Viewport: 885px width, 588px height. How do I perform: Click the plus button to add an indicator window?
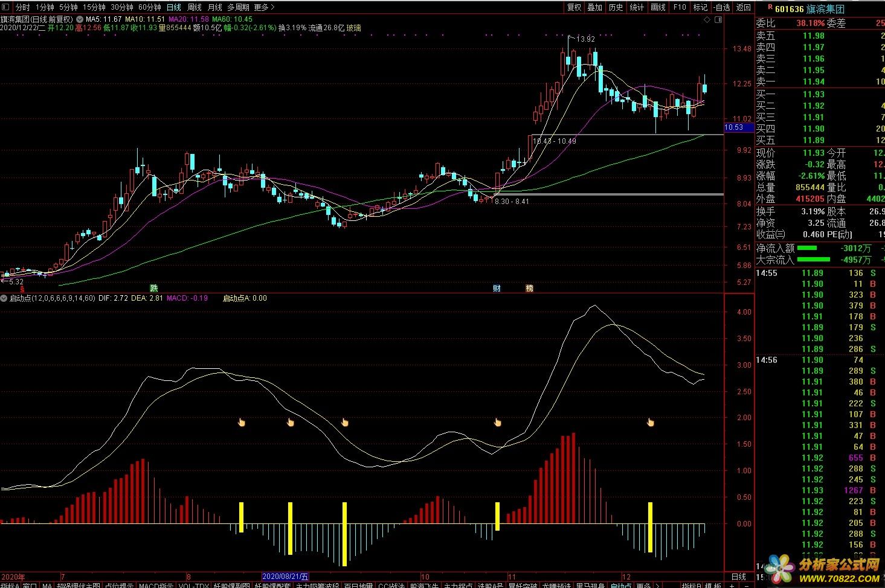point(732,586)
